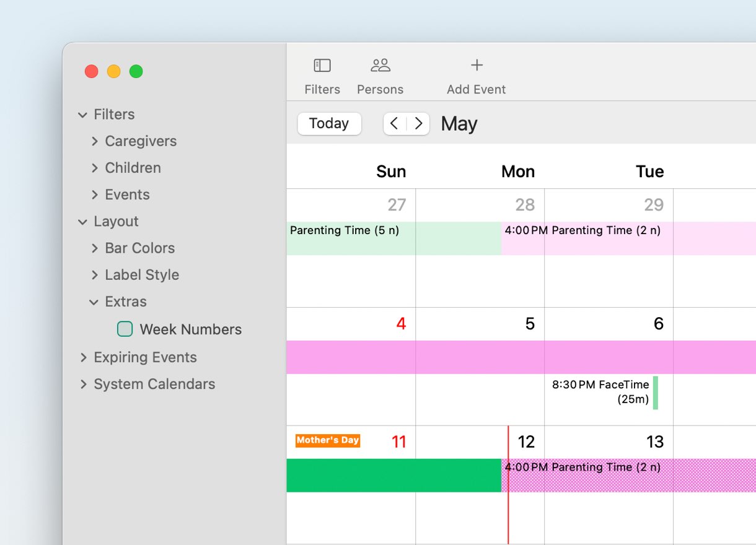
Task: Expand the Events group chevron
Action: click(95, 194)
